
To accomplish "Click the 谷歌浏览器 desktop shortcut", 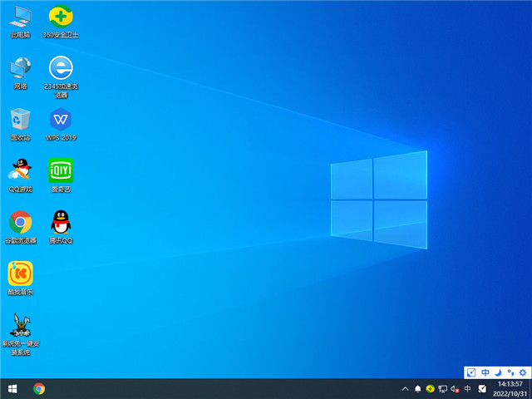I will click(x=20, y=223).
